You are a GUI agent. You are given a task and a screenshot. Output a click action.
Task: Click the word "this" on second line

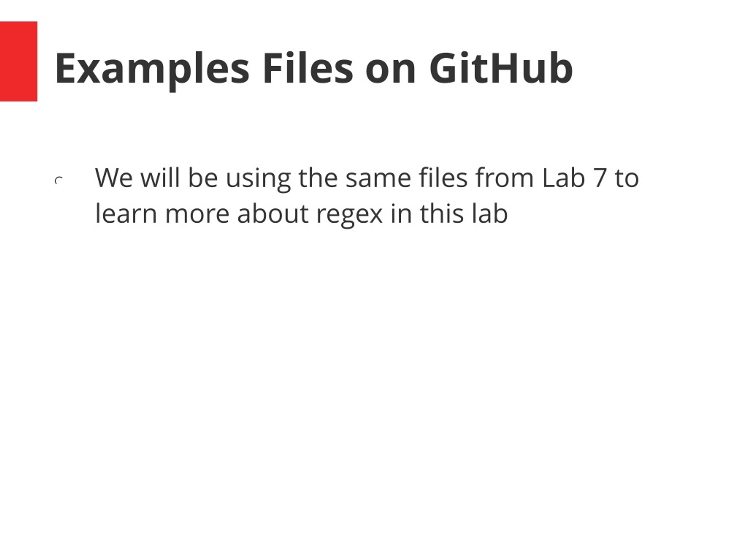tap(442, 213)
